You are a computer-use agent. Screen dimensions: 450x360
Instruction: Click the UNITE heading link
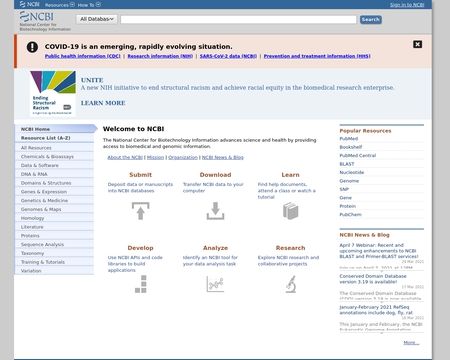92,80
